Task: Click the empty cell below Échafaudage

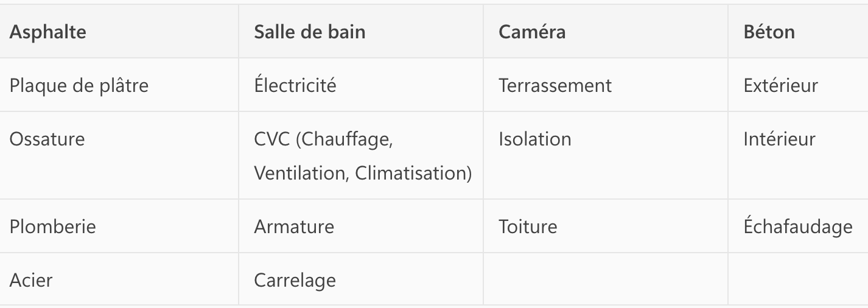Action: [x=797, y=279]
